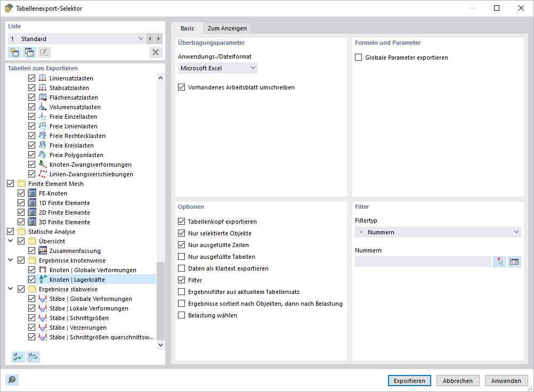Click the copy list icon
This screenshot has width=534, height=392.
[x=29, y=52]
